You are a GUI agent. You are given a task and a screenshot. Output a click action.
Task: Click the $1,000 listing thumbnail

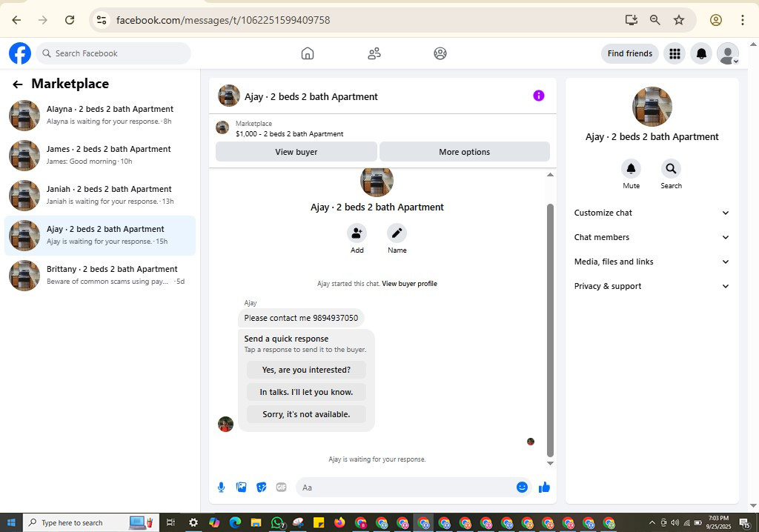pyautogui.click(x=222, y=127)
